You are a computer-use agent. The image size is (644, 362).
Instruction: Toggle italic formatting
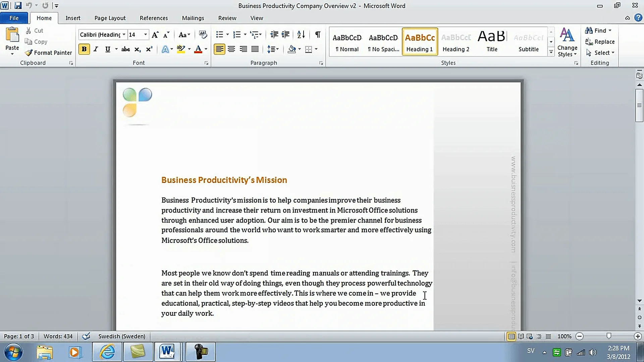tap(96, 49)
